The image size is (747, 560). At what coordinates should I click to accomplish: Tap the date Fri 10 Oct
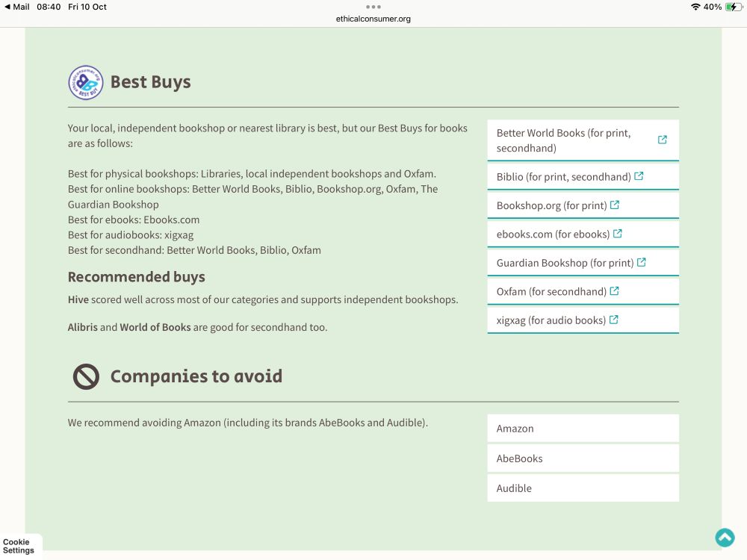coord(87,7)
